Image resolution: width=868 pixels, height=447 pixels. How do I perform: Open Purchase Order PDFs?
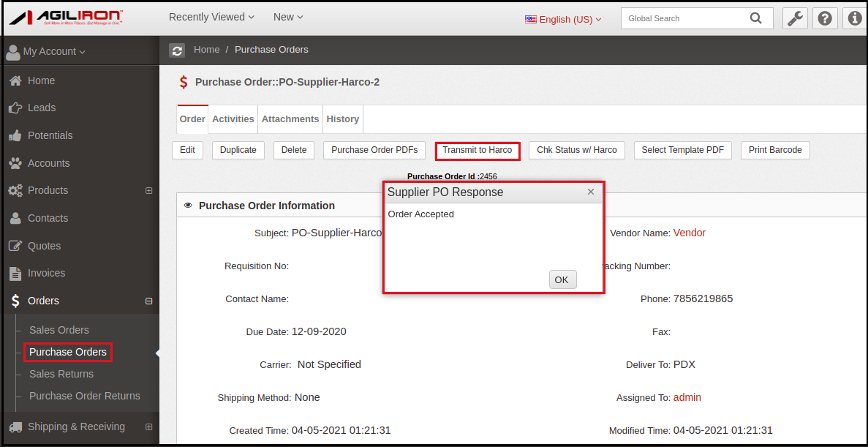[x=374, y=150]
